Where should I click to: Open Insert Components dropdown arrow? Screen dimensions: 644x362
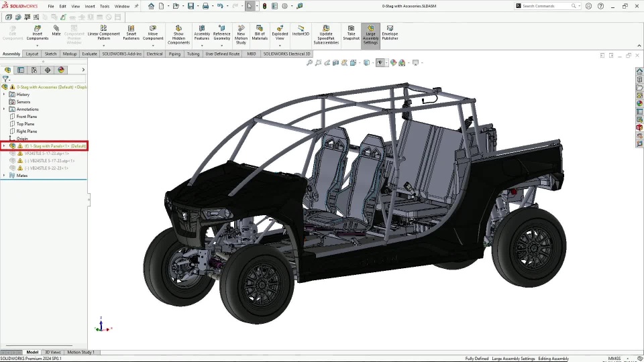pyautogui.click(x=38, y=45)
